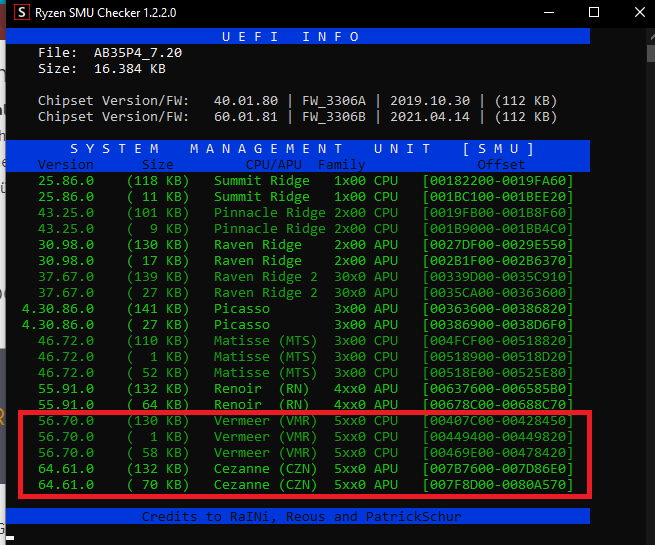
Task: Click chipset version 60.01.81
Action: (246, 117)
